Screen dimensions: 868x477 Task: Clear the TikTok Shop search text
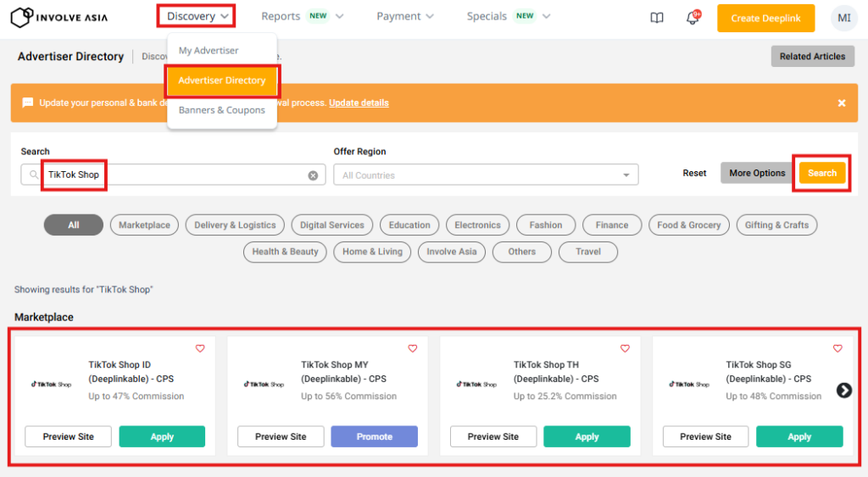pos(313,175)
